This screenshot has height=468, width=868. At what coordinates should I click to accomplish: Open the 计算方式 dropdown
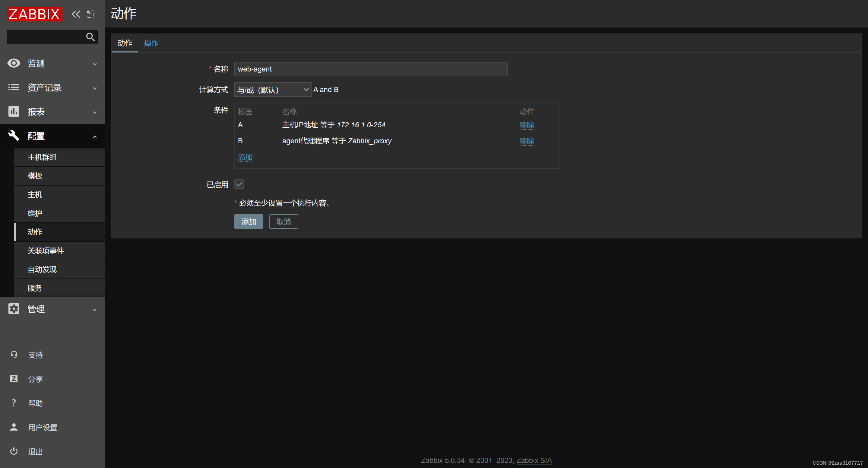pos(273,90)
